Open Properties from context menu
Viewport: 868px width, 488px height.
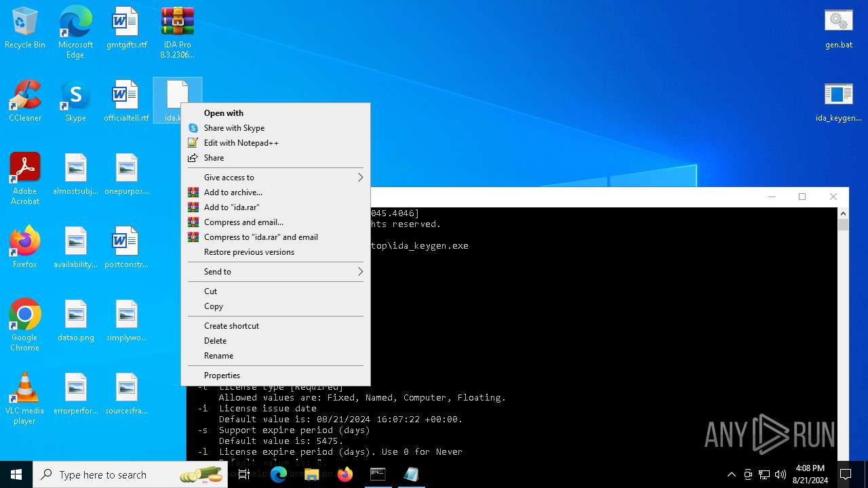(275, 375)
